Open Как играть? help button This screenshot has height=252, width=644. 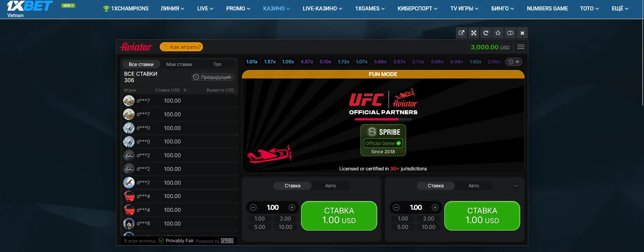pos(182,47)
